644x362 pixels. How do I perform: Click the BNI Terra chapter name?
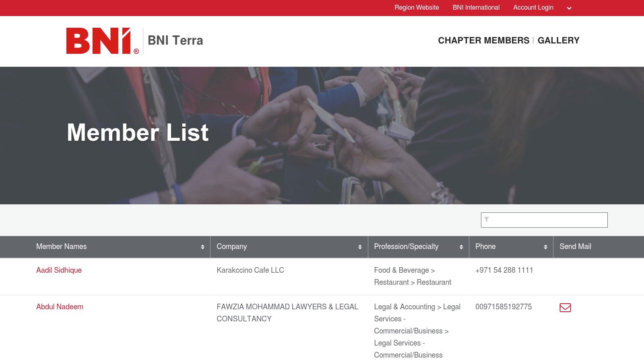pos(175,40)
